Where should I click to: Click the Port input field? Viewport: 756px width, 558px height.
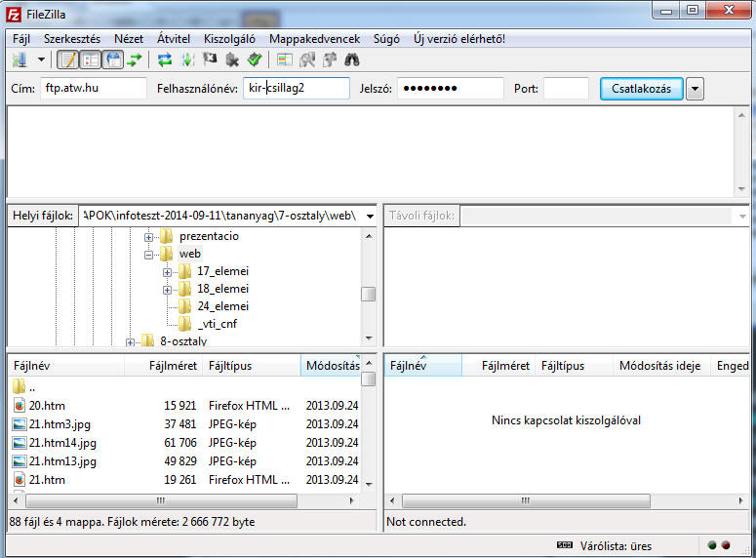click(566, 88)
